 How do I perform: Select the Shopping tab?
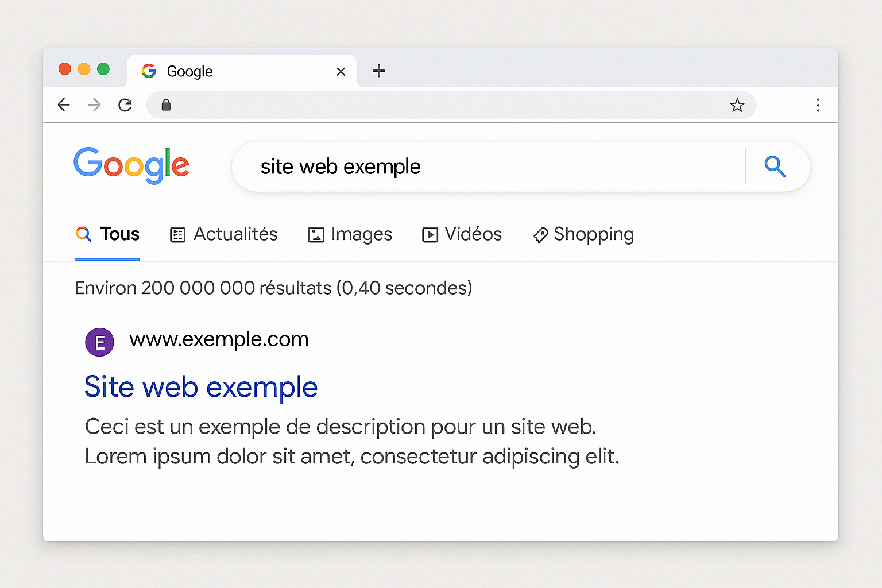point(583,234)
